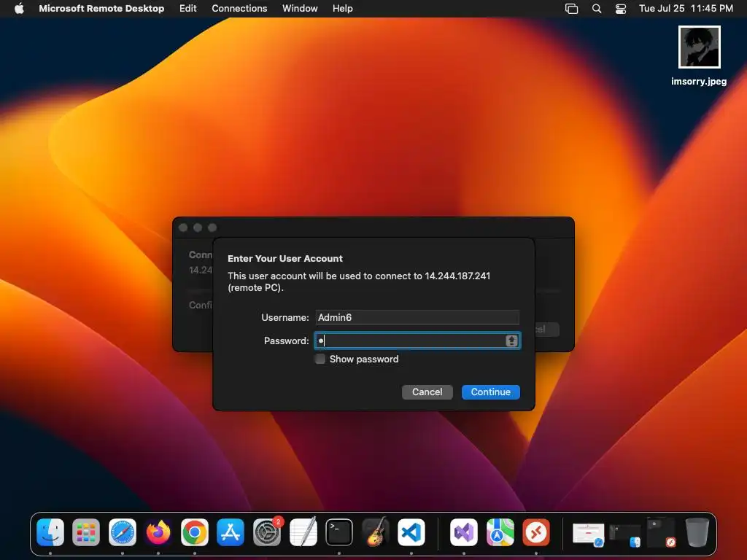Open GarageBand from the dock
This screenshot has width=747, height=560.
point(376,532)
